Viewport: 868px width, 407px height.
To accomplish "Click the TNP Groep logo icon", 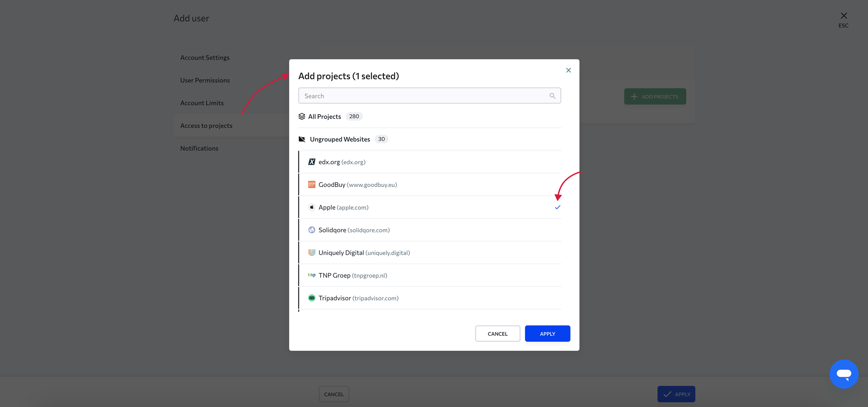I will coord(311,275).
